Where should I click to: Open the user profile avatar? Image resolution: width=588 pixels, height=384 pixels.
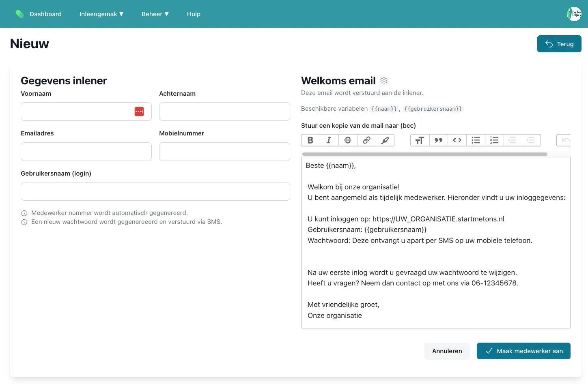click(574, 14)
